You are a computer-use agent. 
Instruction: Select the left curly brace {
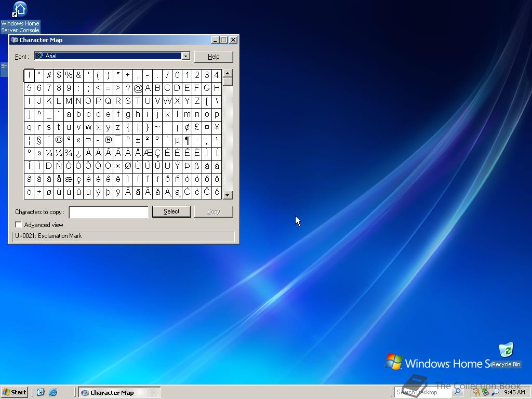(128, 127)
